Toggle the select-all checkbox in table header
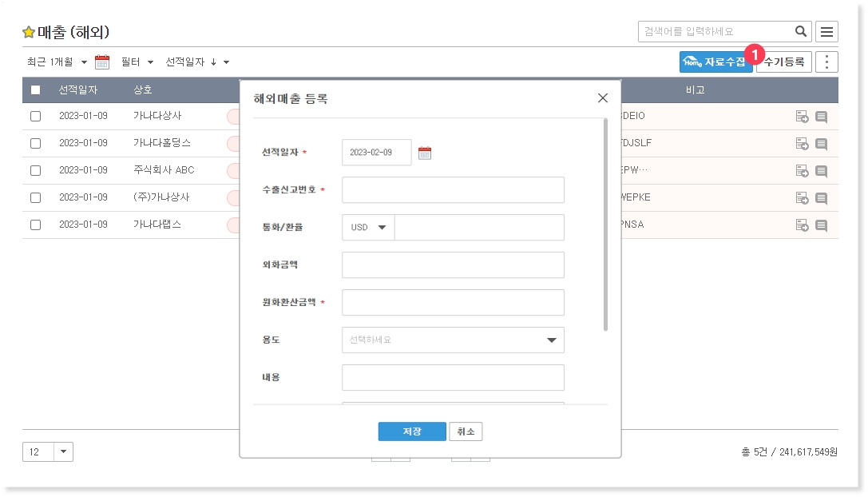Image resolution: width=868 pixels, height=497 pixels. point(35,90)
